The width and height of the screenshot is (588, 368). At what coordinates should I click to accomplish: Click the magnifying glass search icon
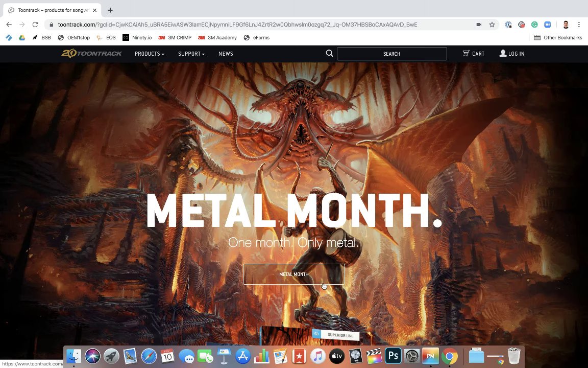(329, 53)
